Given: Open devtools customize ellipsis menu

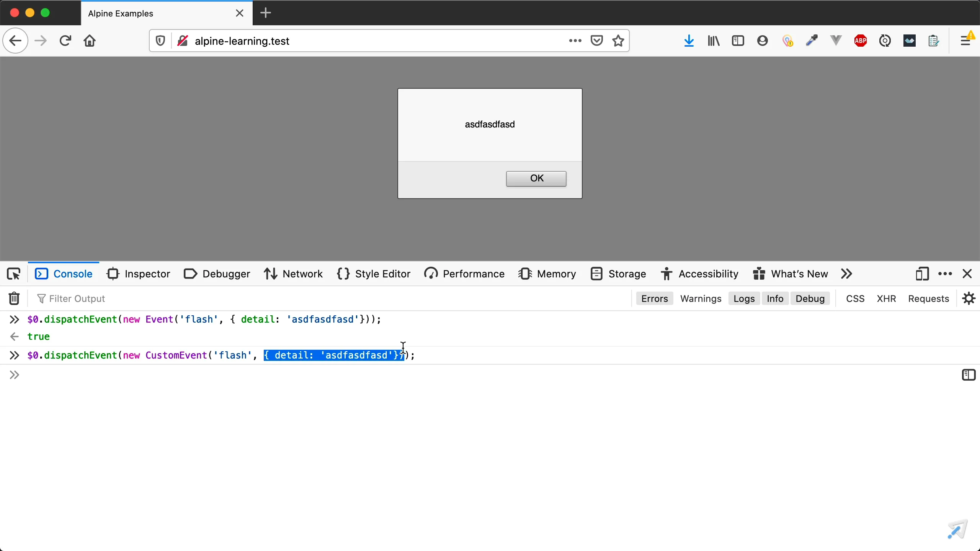Looking at the screenshot, I should coord(945,274).
